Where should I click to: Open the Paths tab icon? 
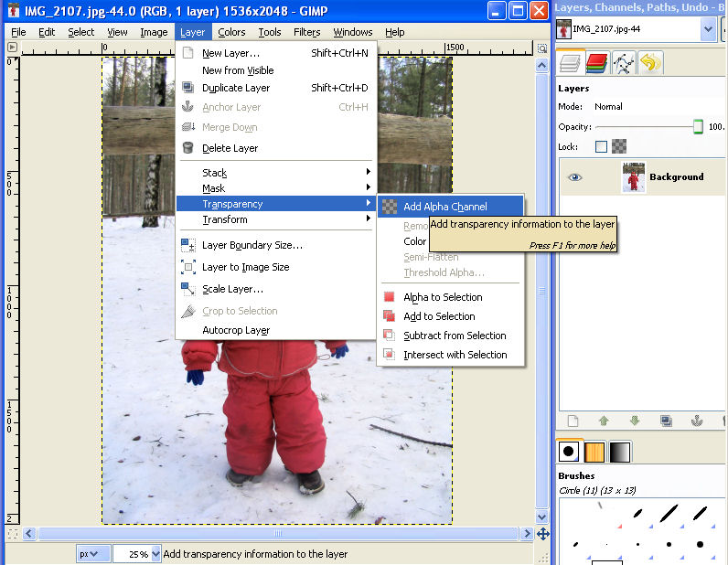click(623, 63)
